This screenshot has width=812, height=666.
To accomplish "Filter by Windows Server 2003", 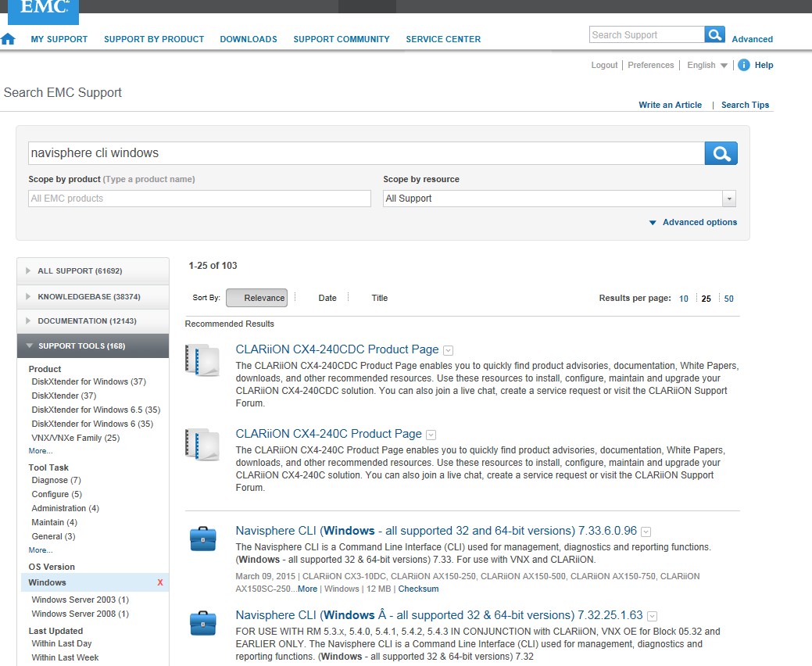I will [x=80, y=600].
